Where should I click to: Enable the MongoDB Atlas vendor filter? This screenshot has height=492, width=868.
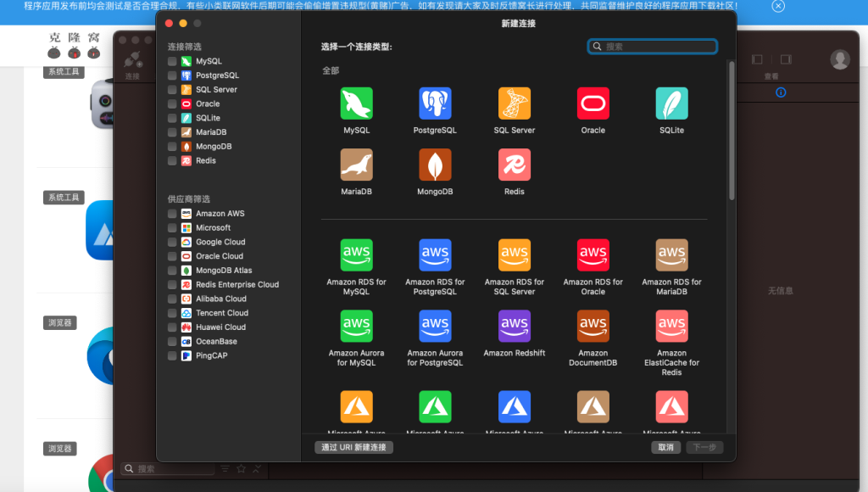point(172,271)
